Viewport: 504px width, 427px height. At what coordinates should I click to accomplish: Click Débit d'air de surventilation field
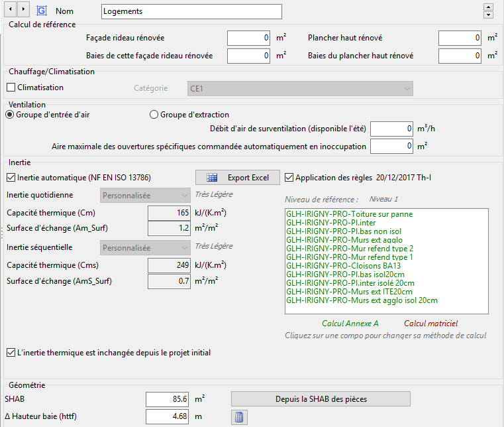(x=391, y=129)
